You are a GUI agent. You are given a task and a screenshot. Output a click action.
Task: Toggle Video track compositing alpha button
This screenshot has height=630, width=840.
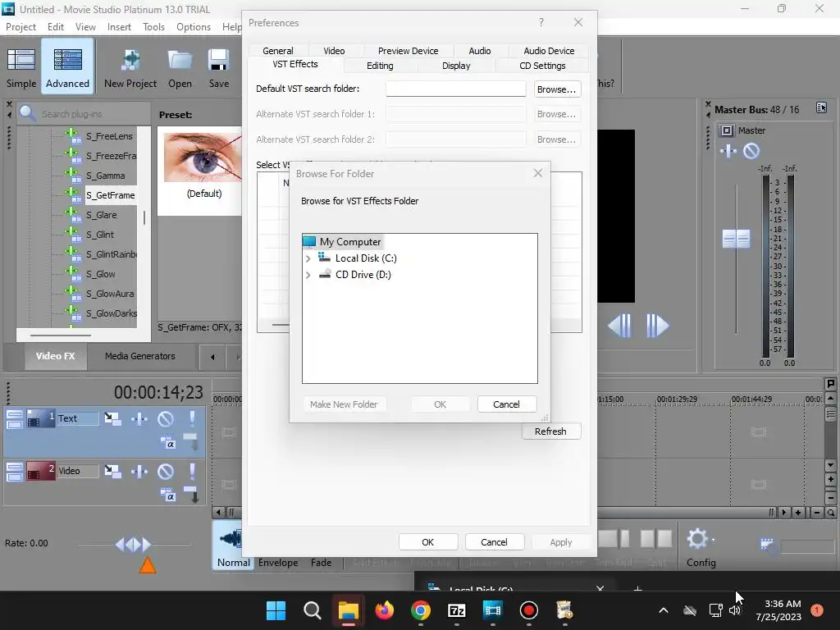167,495
